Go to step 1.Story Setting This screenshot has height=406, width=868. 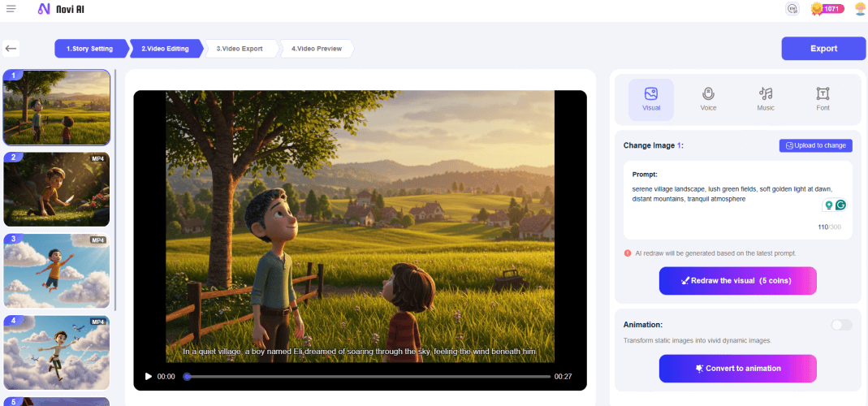(x=90, y=49)
